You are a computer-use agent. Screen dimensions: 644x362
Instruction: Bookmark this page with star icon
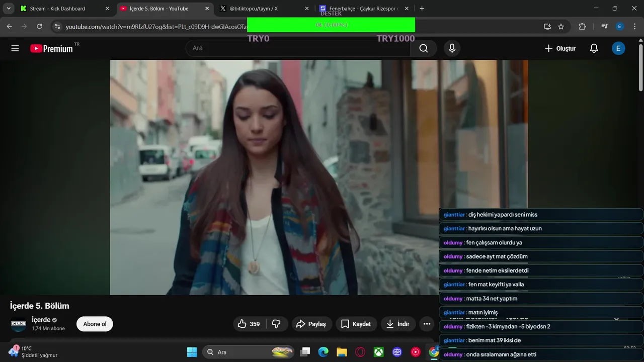click(x=561, y=26)
